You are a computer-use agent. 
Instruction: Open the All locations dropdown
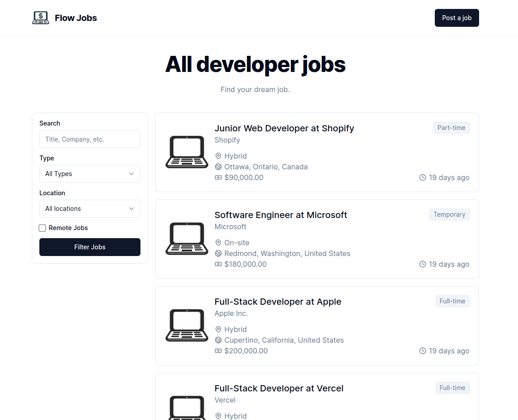[x=89, y=209]
